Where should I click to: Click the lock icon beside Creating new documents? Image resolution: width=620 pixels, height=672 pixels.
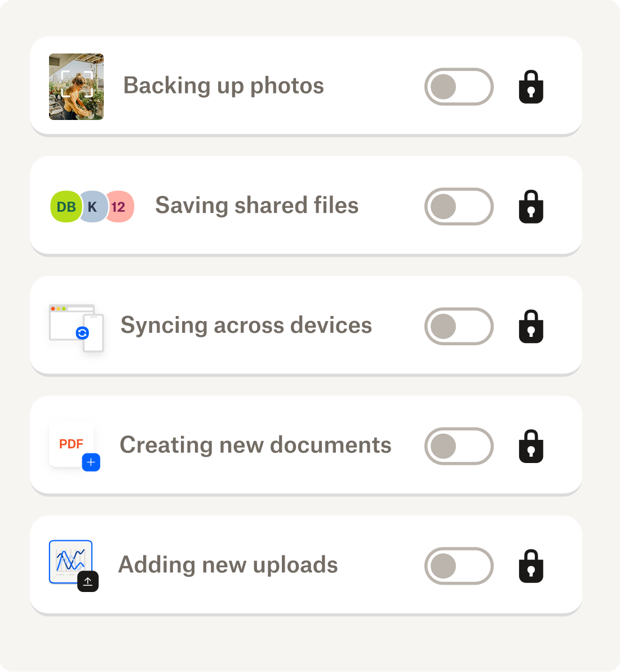tap(530, 446)
